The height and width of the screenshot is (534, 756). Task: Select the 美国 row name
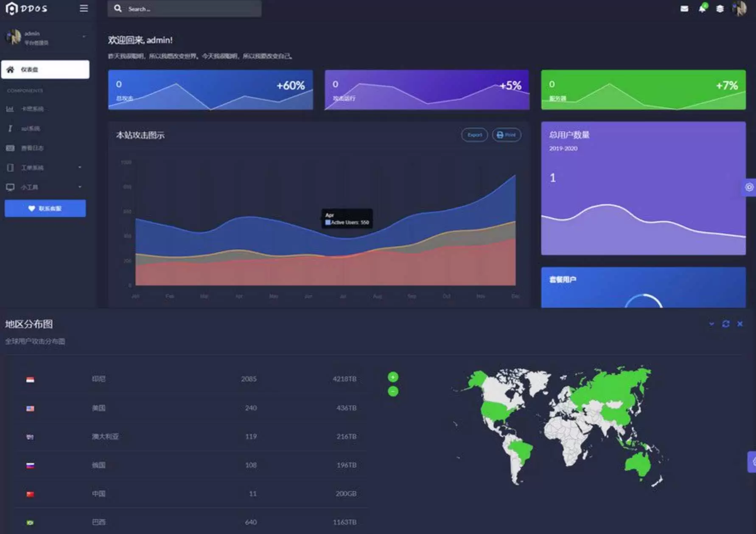(99, 408)
